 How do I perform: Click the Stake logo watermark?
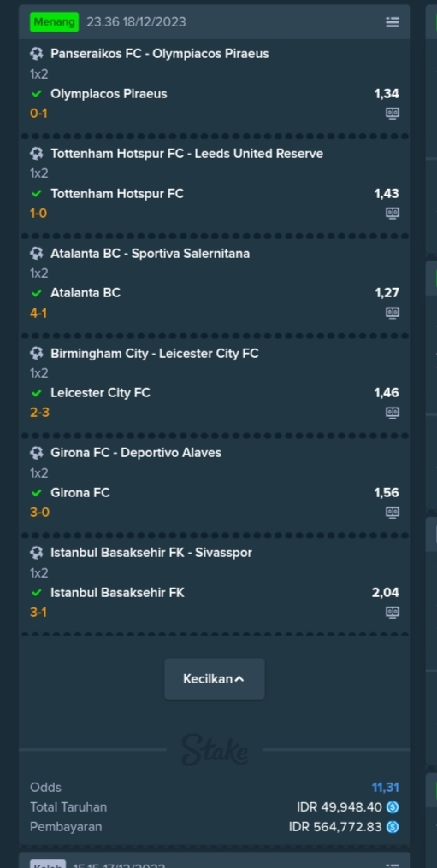[x=215, y=750]
